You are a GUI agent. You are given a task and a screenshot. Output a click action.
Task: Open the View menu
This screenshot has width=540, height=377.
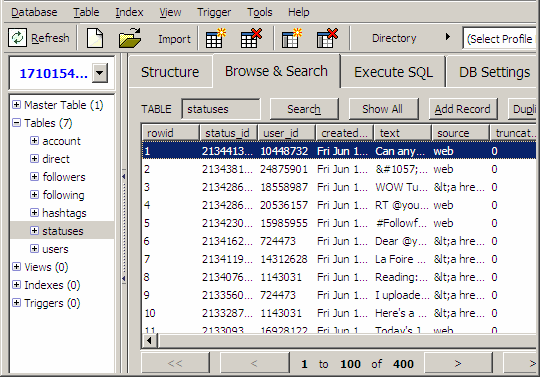pyautogui.click(x=170, y=12)
